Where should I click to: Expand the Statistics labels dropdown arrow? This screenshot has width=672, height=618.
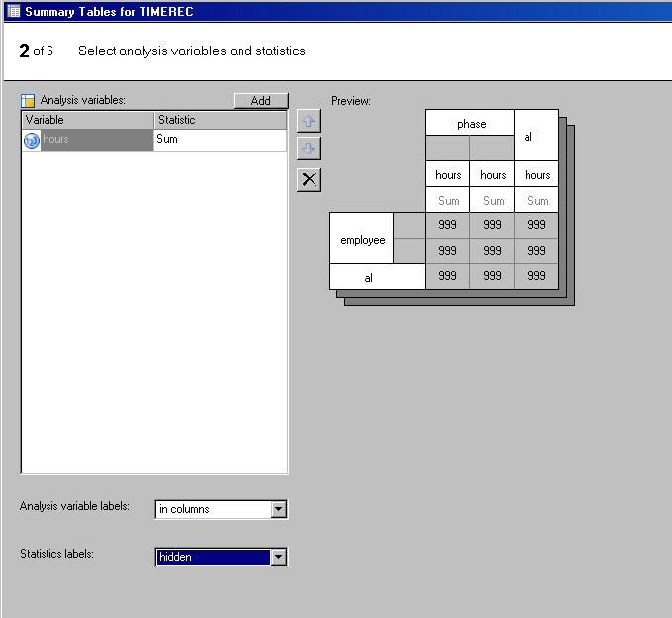278,558
